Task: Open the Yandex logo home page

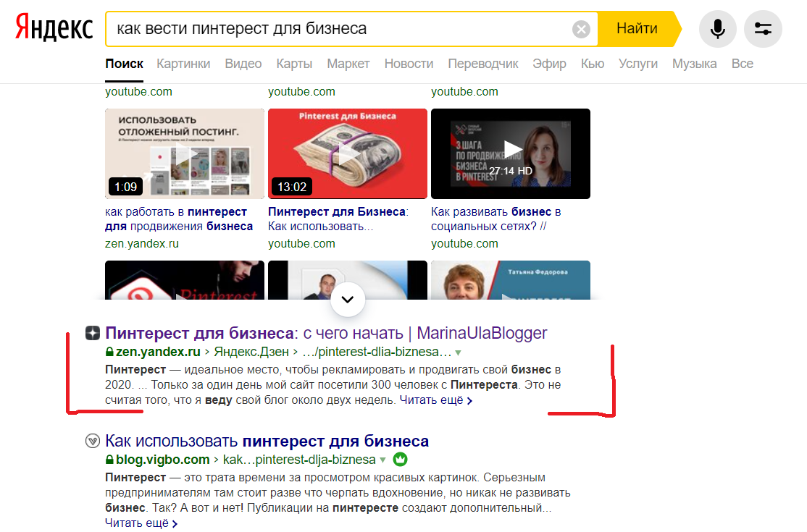Action: (54, 28)
